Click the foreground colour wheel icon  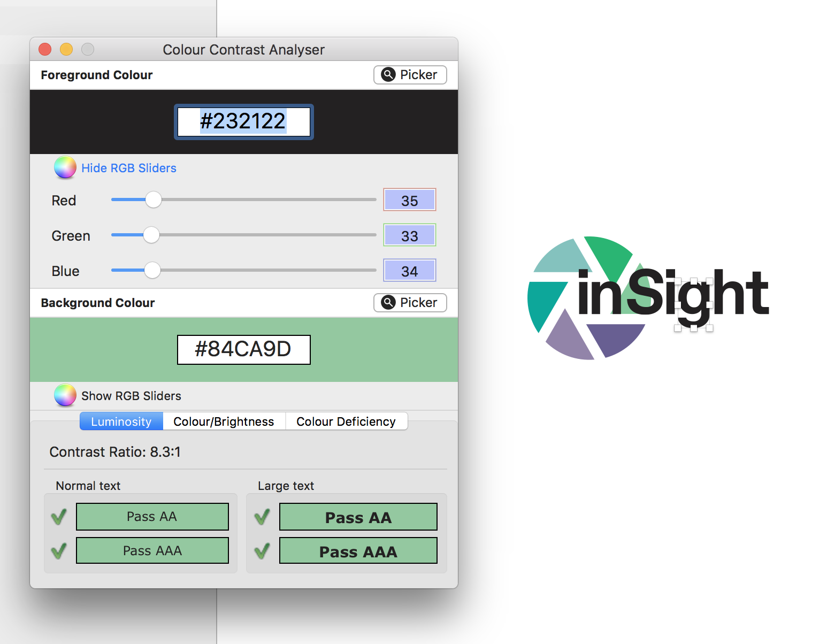65,168
